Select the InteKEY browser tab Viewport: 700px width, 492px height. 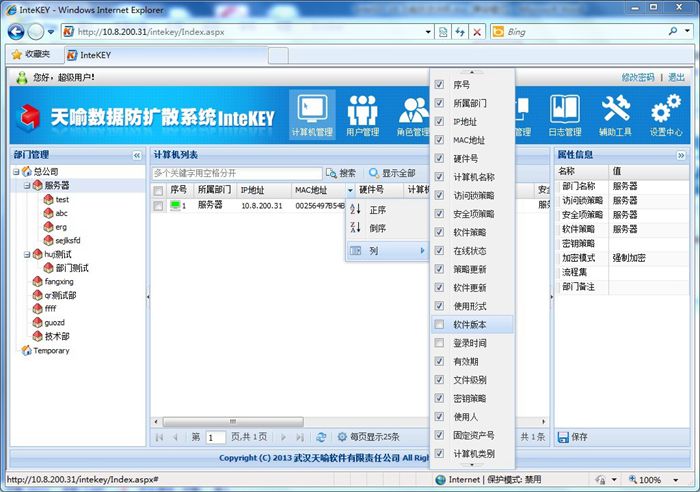pyautogui.click(x=166, y=55)
